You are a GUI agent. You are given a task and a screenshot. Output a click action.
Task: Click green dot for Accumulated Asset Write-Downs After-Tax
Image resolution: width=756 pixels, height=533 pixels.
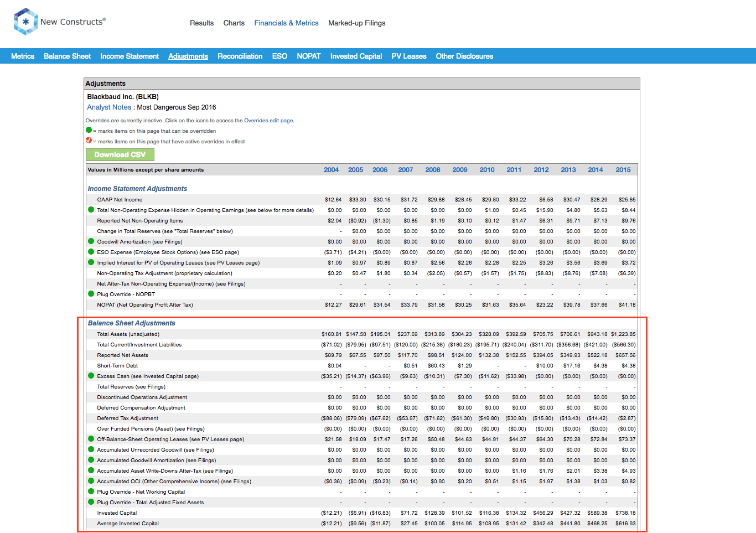pos(91,470)
